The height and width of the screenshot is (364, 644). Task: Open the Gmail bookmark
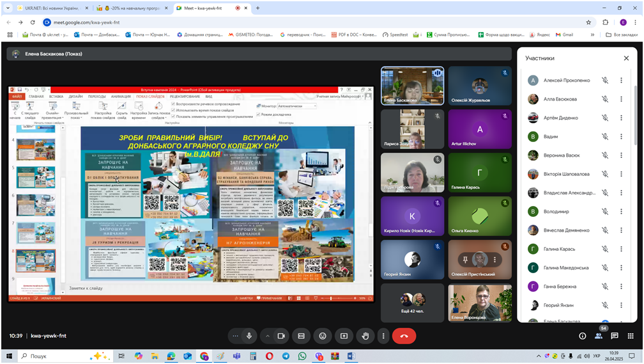click(x=564, y=35)
